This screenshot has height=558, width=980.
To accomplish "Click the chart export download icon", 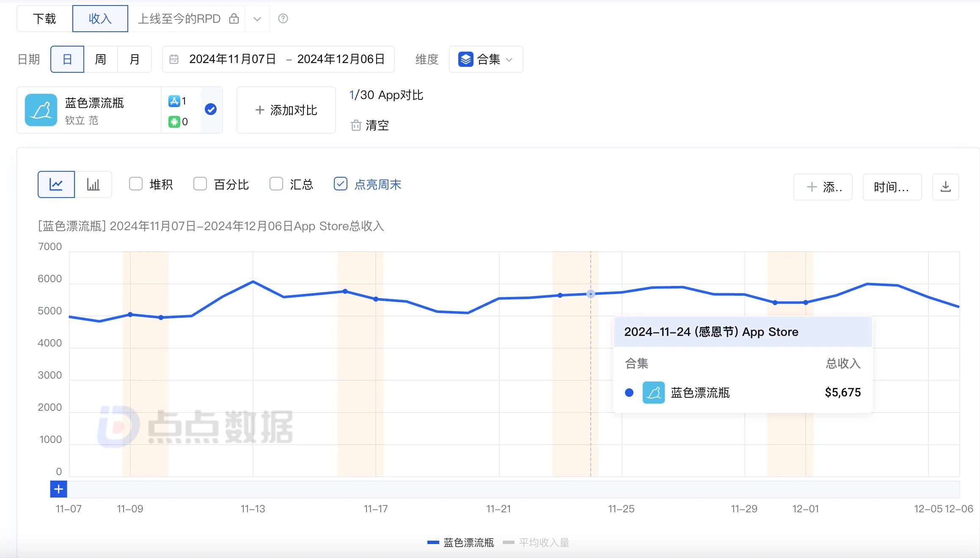I will pyautogui.click(x=945, y=187).
